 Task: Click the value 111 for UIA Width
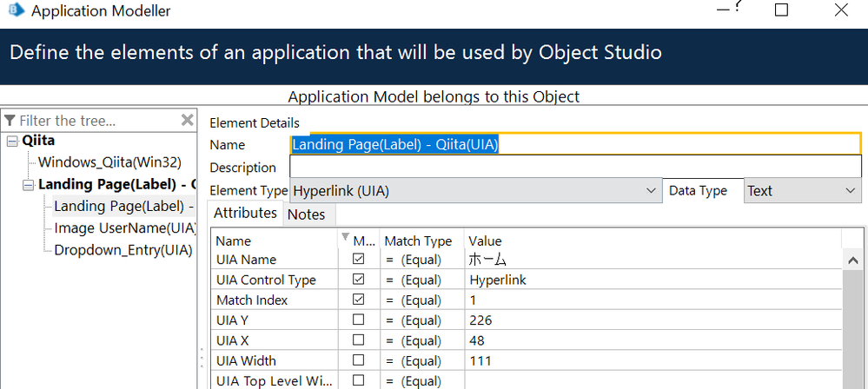480,360
